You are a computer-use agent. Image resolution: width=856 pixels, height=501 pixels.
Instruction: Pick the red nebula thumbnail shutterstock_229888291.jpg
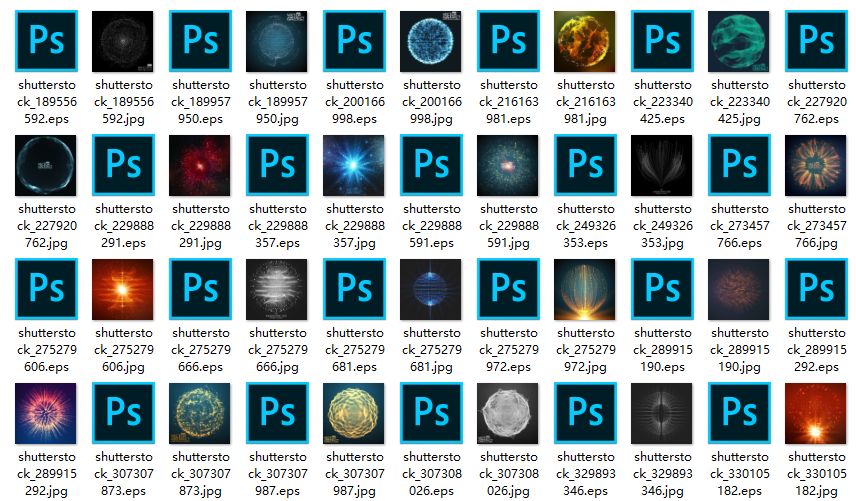click(200, 165)
